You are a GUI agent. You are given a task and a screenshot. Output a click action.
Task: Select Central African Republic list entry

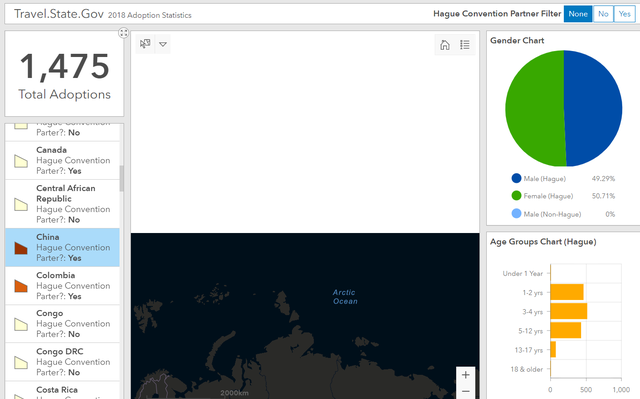coord(62,204)
